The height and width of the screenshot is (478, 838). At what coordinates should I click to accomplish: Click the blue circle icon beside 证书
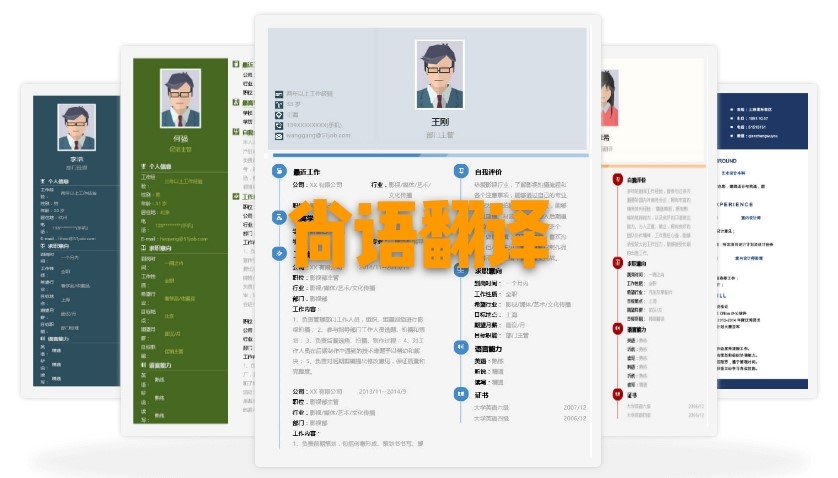(x=461, y=394)
